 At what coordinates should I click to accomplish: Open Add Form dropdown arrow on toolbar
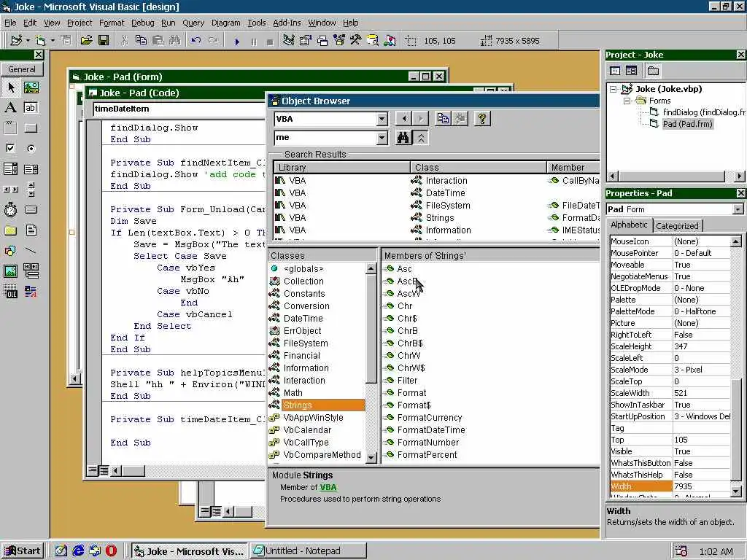53,41
